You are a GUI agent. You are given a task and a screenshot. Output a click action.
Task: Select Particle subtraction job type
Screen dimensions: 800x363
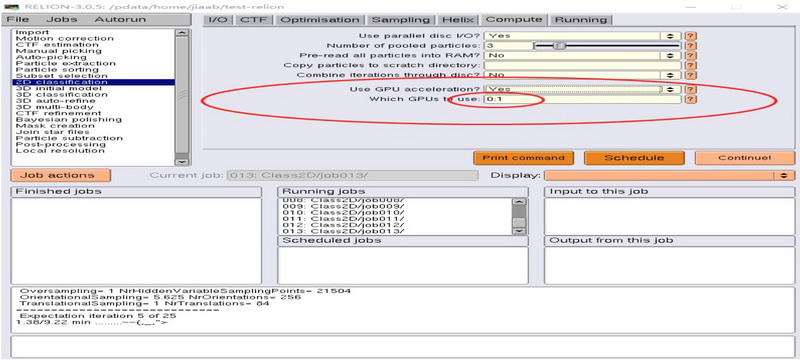(x=93, y=138)
